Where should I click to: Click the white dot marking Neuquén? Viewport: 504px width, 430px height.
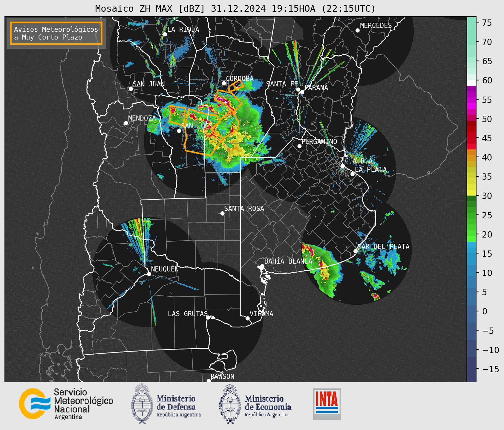(149, 274)
